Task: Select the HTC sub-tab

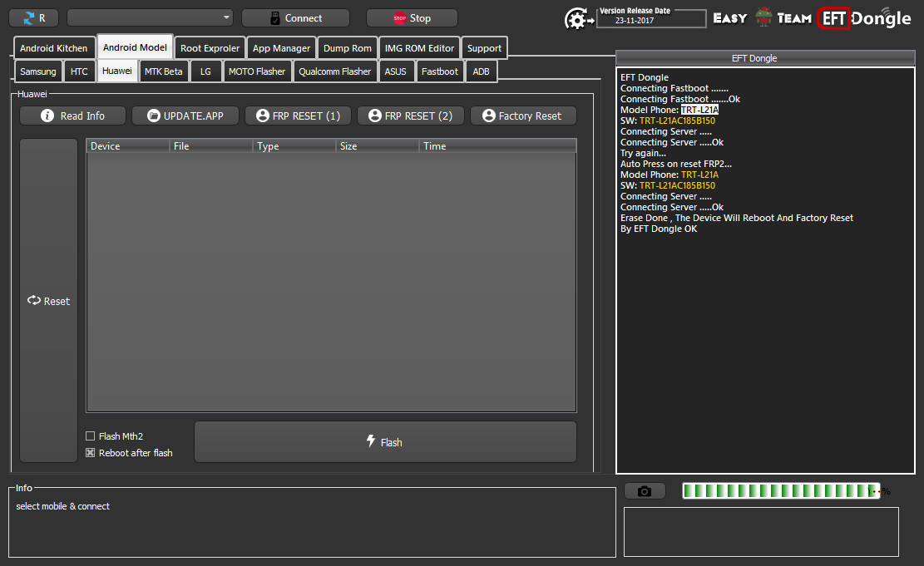Action: pos(79,71)
